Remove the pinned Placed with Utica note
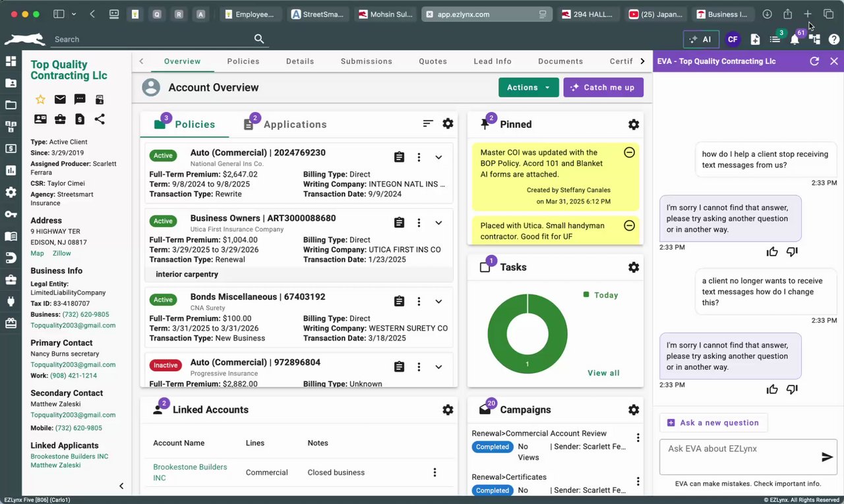Image resolution: width=844 pixels, height=504 pixels. (x=629, y=225)
